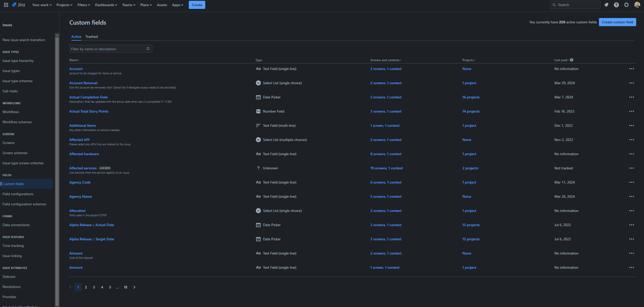The image size is (644, 307).
Task: Open more actions for Affected services
Action: pos(631,168)
